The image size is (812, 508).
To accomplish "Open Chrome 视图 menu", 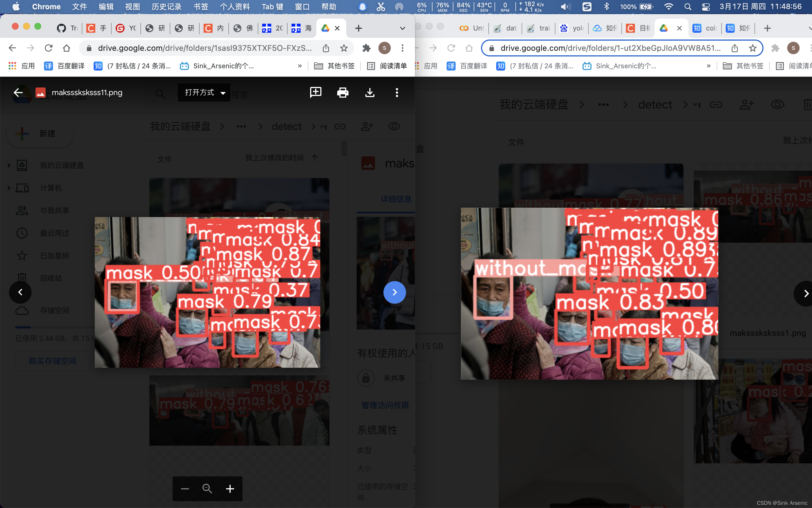I will [x=132, y=7].
